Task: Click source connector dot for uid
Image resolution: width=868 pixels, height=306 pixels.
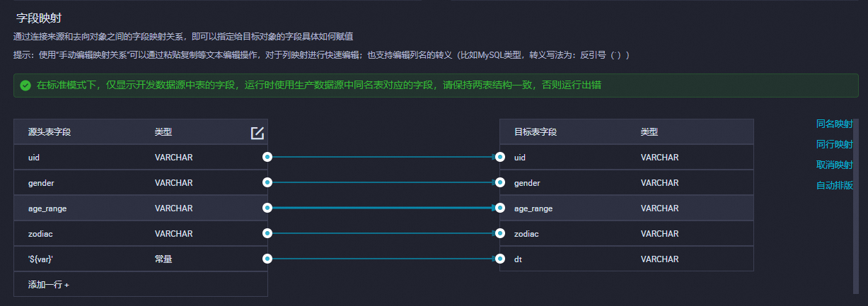Action: click(267, 157)
